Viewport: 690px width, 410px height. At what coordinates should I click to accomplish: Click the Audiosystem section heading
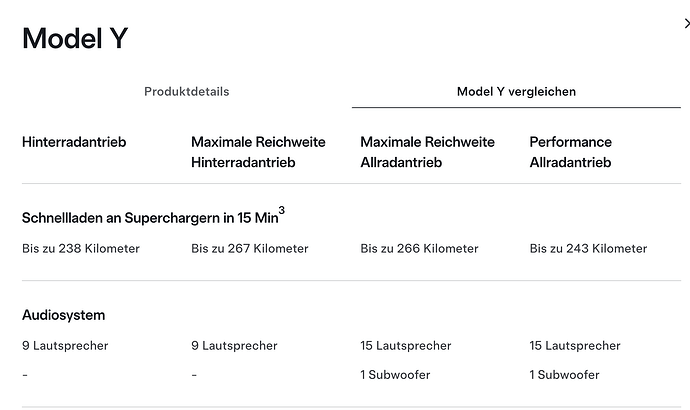pyautogui.click(x=63, y=315)
